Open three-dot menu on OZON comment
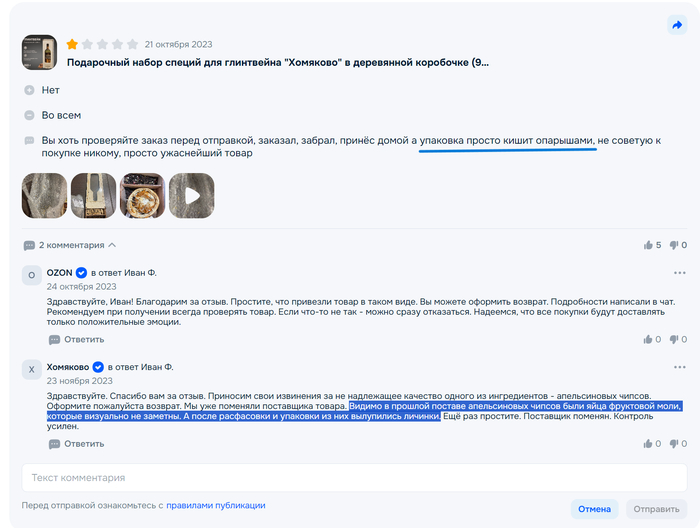This screenshot has height=528, width=700. [x=679, y=273]
